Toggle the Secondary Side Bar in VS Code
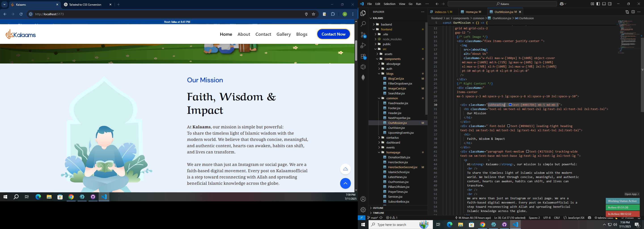This screenshot has height=229, width=644. [x=610, y=4]
